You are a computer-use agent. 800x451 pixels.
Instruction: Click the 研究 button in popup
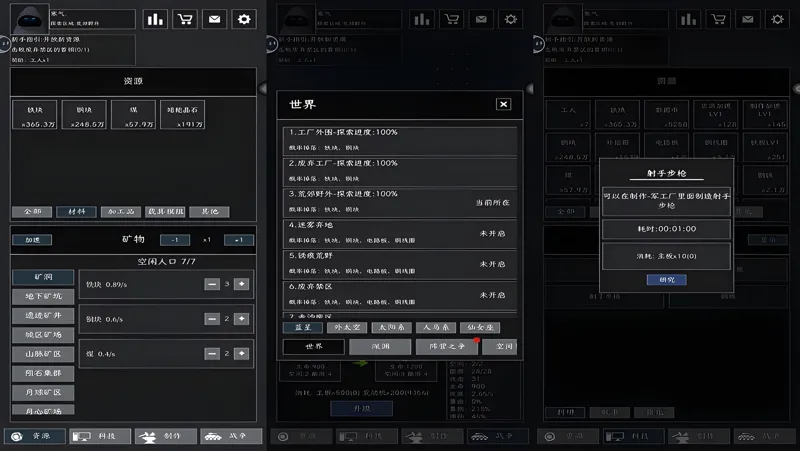665,280
